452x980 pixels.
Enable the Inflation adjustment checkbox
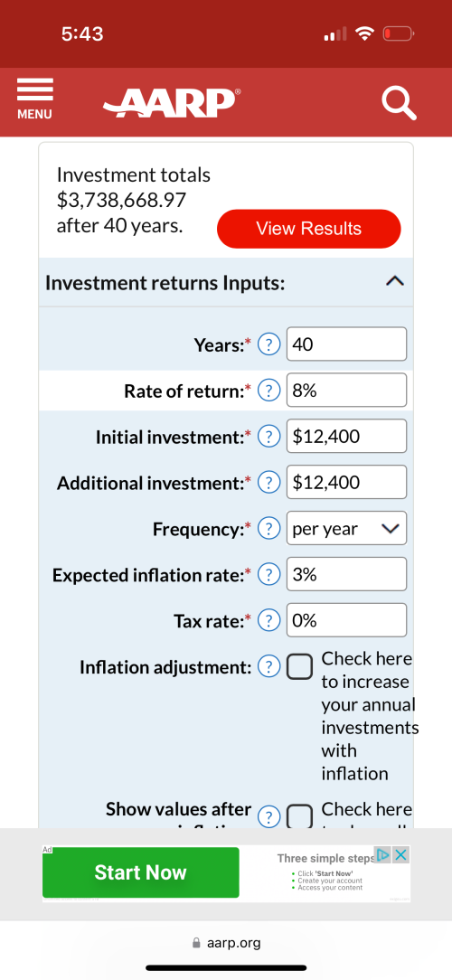click(x=299, y=667)
